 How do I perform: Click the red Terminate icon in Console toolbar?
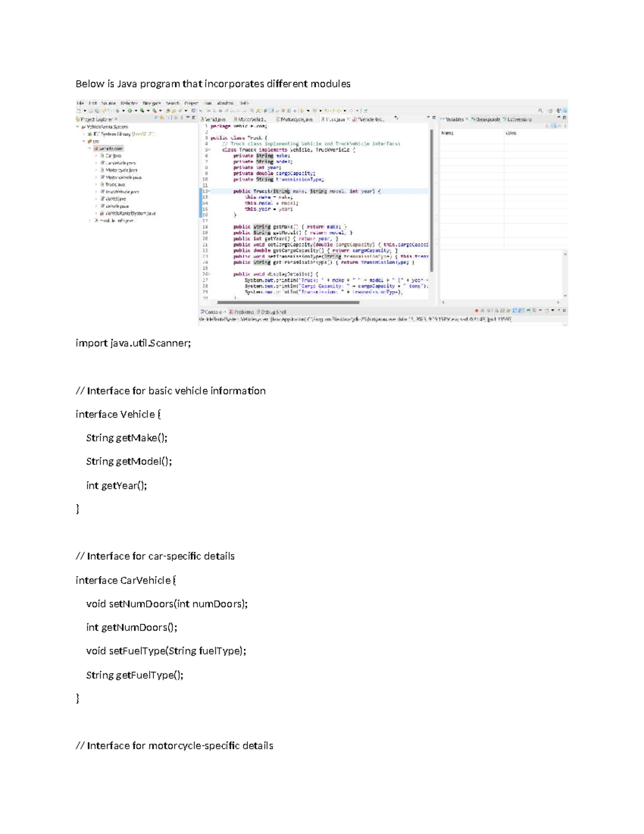click(x=476, y=311)
